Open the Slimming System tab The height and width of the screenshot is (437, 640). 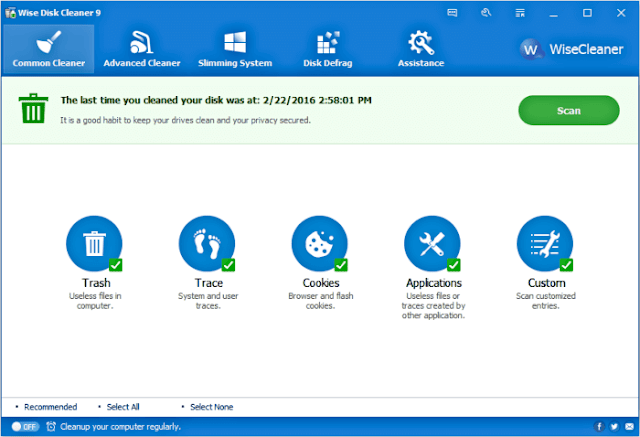[x=235, y=49]
